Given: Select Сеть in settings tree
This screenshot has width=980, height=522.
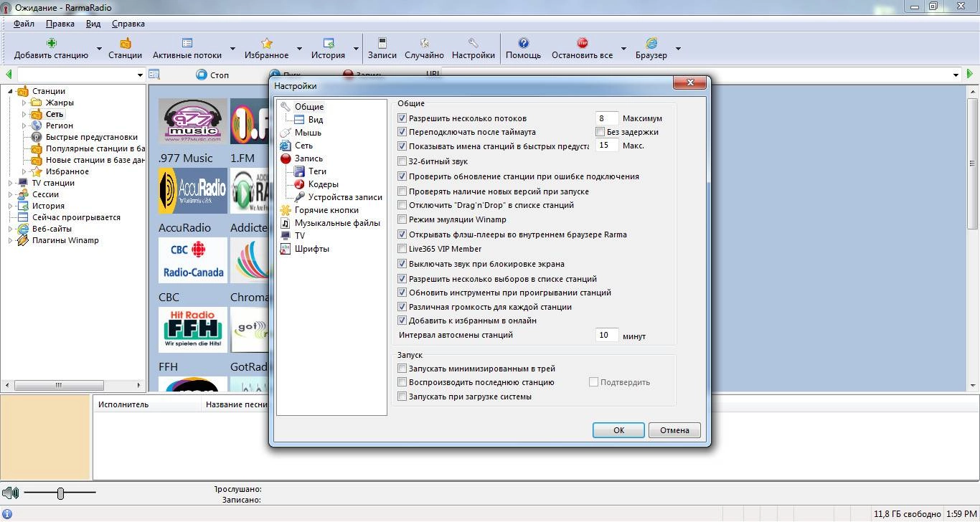Looking at the screenshot, I should 303,146.
